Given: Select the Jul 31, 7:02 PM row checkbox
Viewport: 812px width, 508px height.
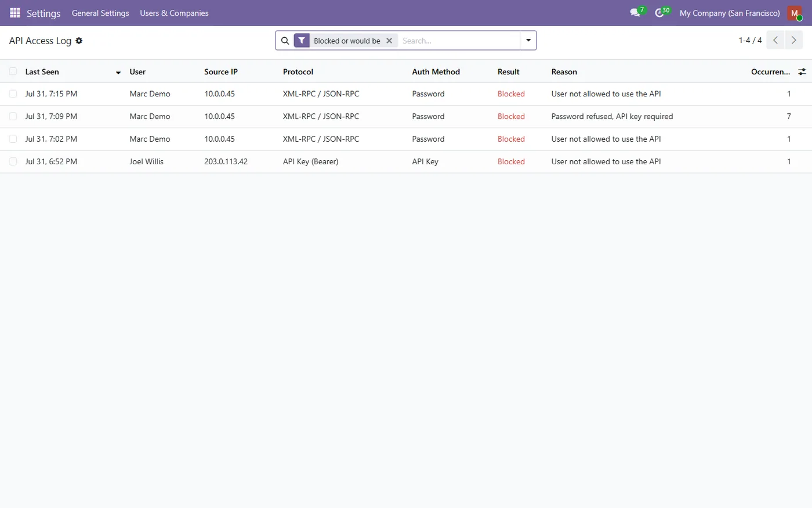Looking at the screenshot, I should tap(13, 139).
